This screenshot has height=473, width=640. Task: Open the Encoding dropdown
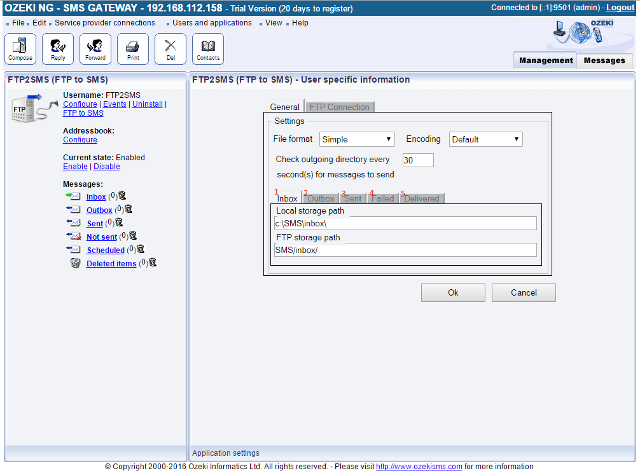tap(486, 139)
